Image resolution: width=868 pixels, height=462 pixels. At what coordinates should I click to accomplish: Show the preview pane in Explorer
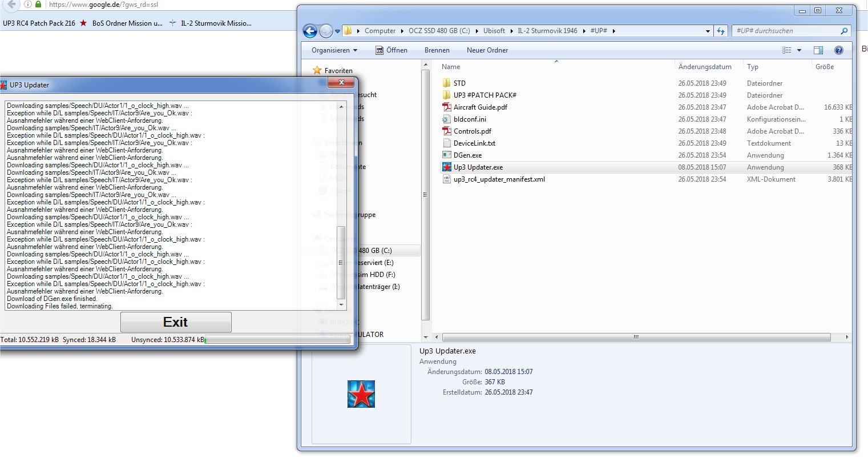818,50
